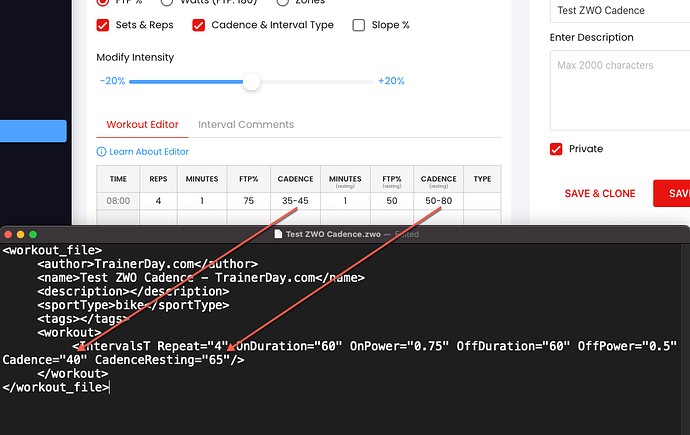Click the OnPower="0.75" attribute text

point(399,346)
